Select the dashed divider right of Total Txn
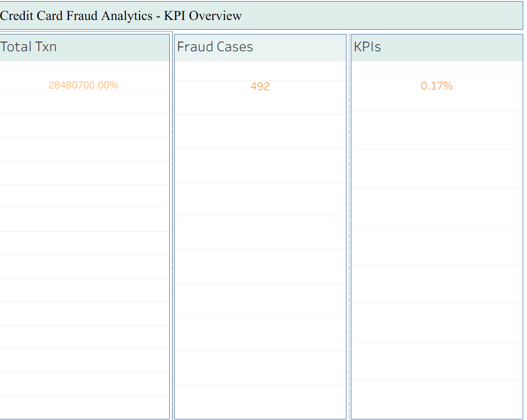 click(172, 216)
